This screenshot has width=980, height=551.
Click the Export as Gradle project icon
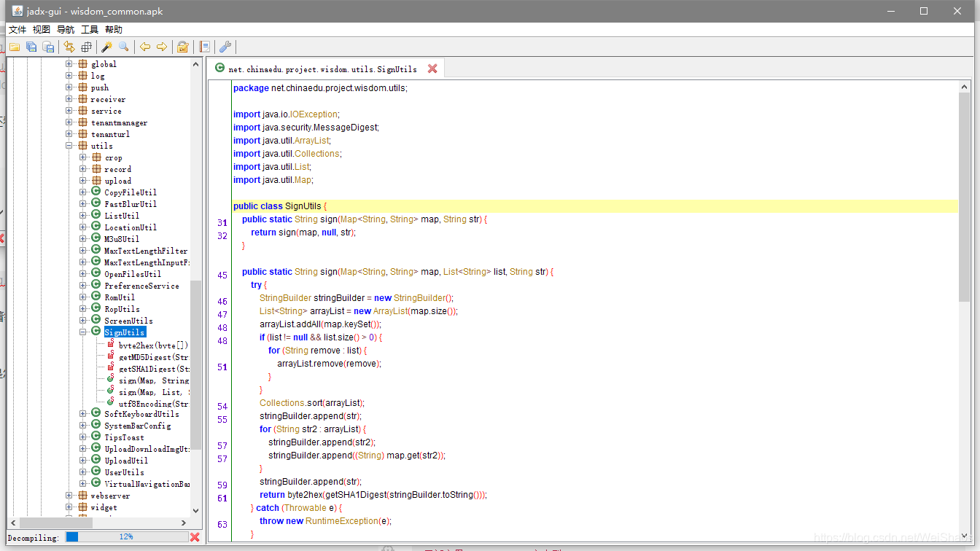48,47
